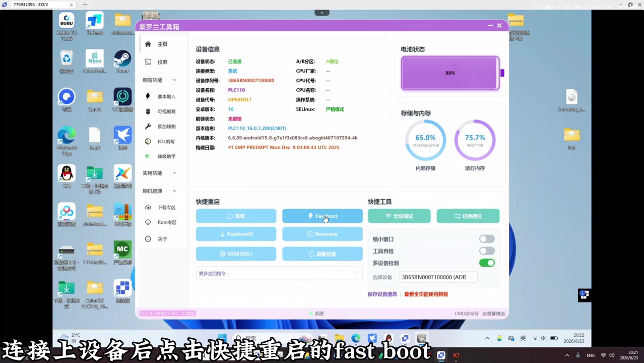Open the kernelsu file on desktop
644x363 pixels.
coord(571,100)
